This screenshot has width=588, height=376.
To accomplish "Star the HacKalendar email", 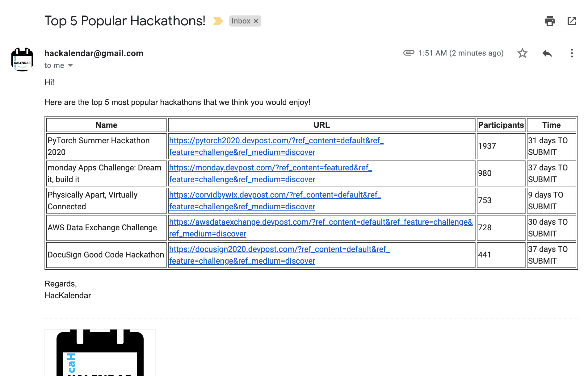I will click(522, 53).
